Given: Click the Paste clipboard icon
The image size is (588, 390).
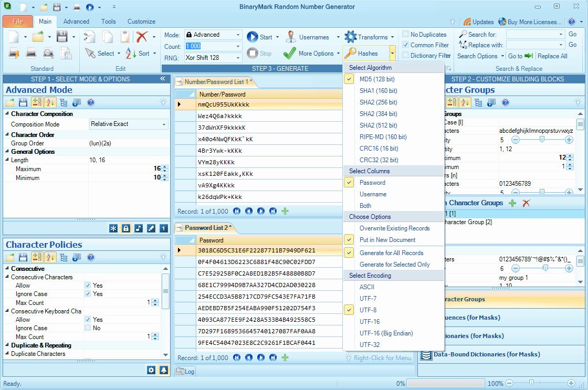Looking at the screenshot, I should point(124,37).
